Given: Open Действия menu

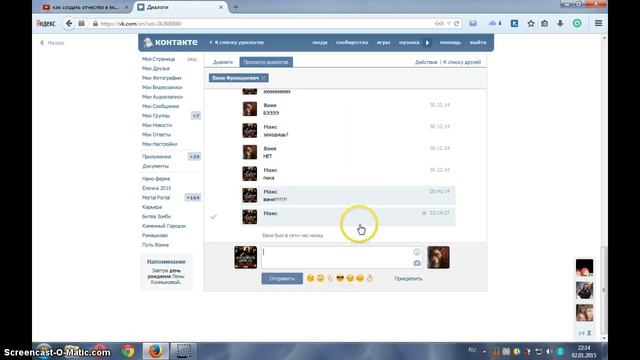Looking at the screenshot, I should (426, 62).
